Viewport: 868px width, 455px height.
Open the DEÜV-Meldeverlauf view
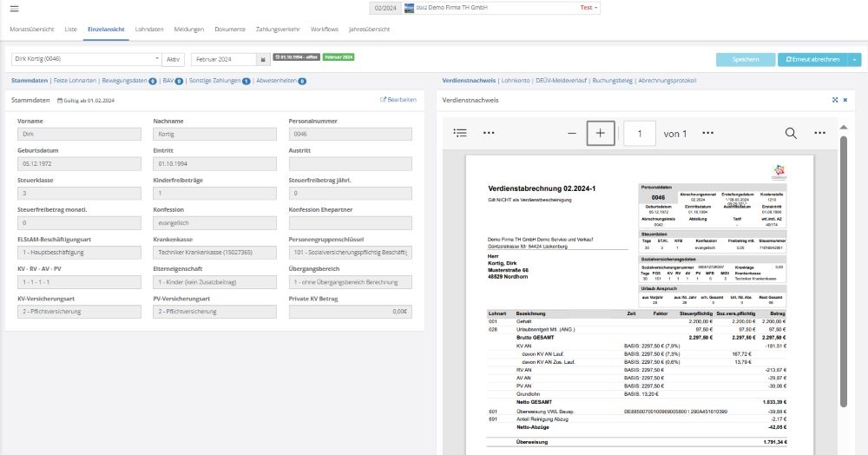[561, 81]
